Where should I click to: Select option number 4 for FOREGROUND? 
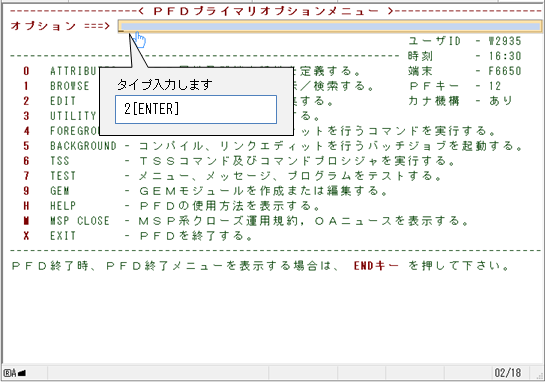tap(26, 131)
